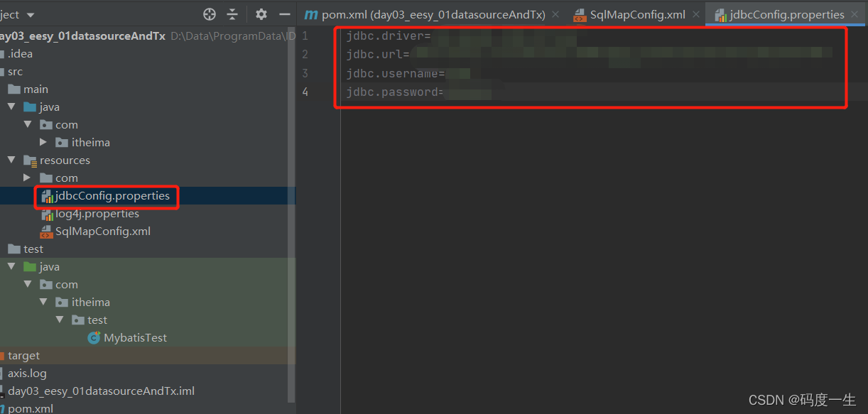Open the Project view dropdown arrow
The width and height of the screenshot is (868, 414).
(31, 15)
